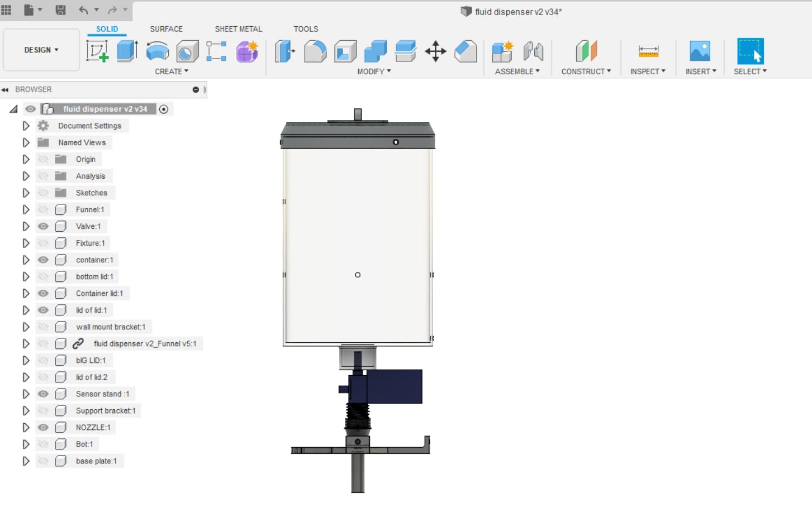Show the Origin folder
Screen dimensions: 812x517
(x=43, y=159)
